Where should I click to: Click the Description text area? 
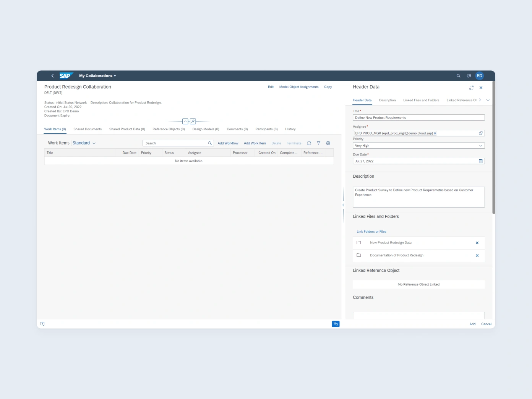point(418,197)
